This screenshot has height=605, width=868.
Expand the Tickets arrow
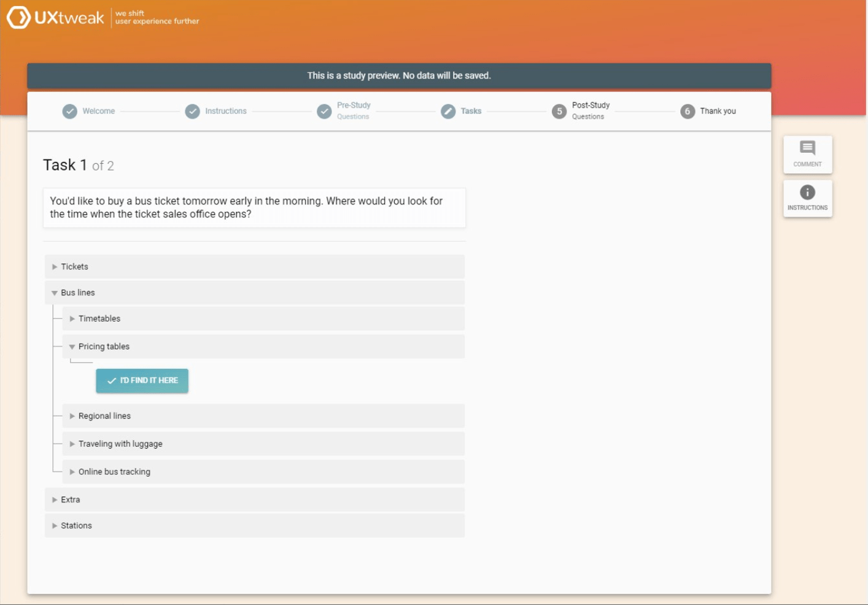55,267
